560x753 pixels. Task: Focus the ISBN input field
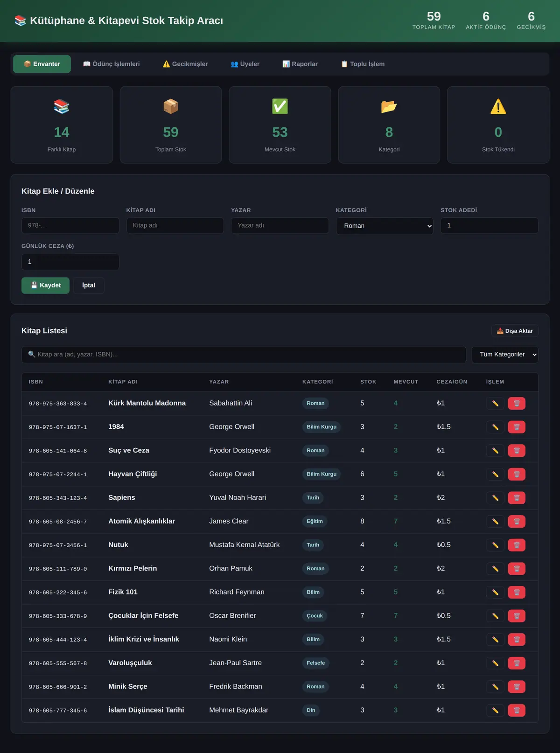(70, 225)
